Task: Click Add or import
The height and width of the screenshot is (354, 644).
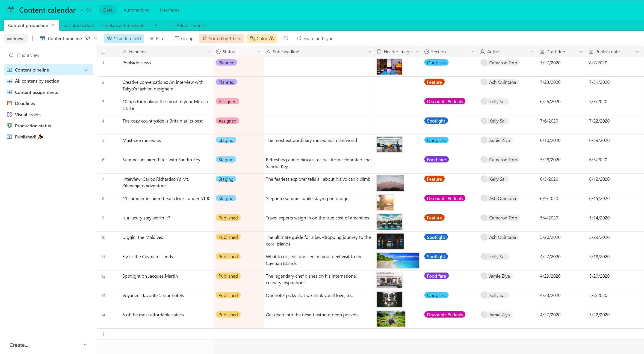Action: [x=187, y=25]
